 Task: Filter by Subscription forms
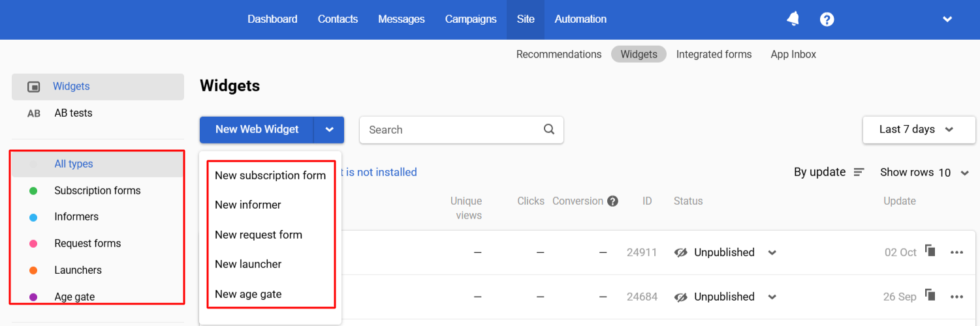point(98,191)
